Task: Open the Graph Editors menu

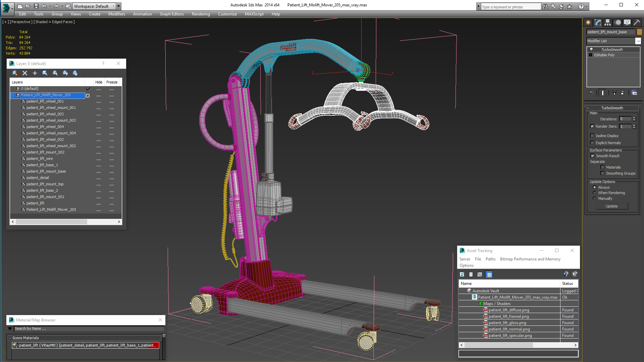Action: point(172,14)
